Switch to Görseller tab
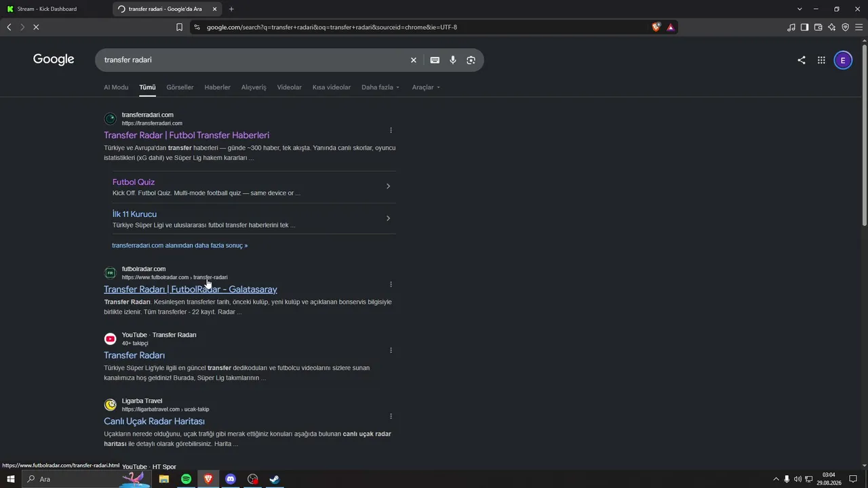Screen dimensions: 868x488 (180, 87)
